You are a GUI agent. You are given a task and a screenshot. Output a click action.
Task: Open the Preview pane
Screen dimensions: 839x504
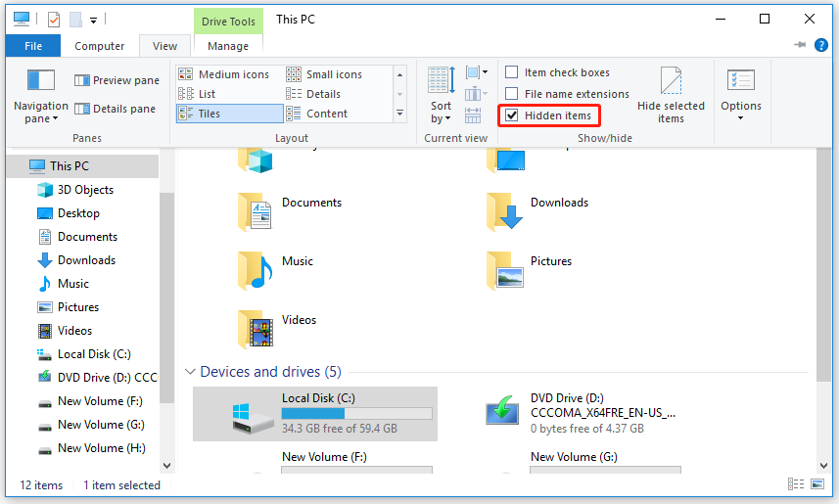coord(117,81)
